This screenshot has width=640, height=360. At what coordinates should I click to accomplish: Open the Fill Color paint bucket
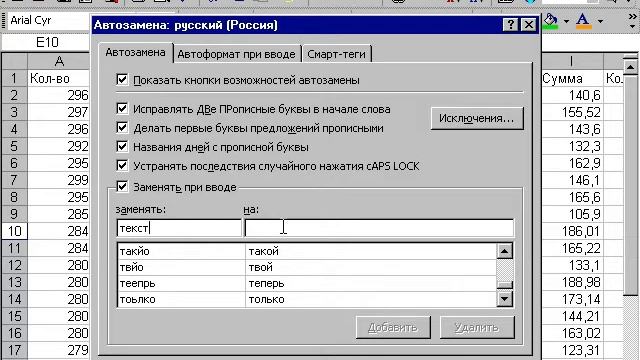point(551,21)
